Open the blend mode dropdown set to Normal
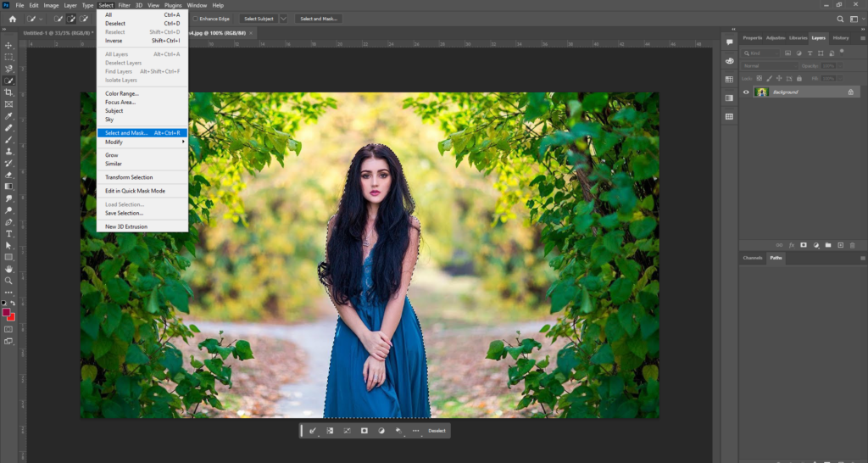868x463 pixels. [769, 65]
